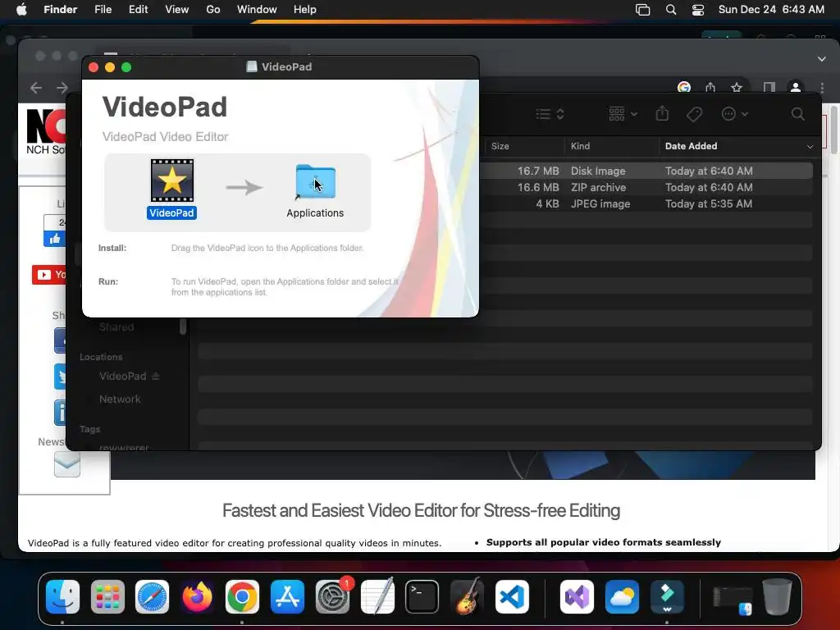Open Launchpad from the Dock
Screen dimensions: 840x630
point(107,597)
